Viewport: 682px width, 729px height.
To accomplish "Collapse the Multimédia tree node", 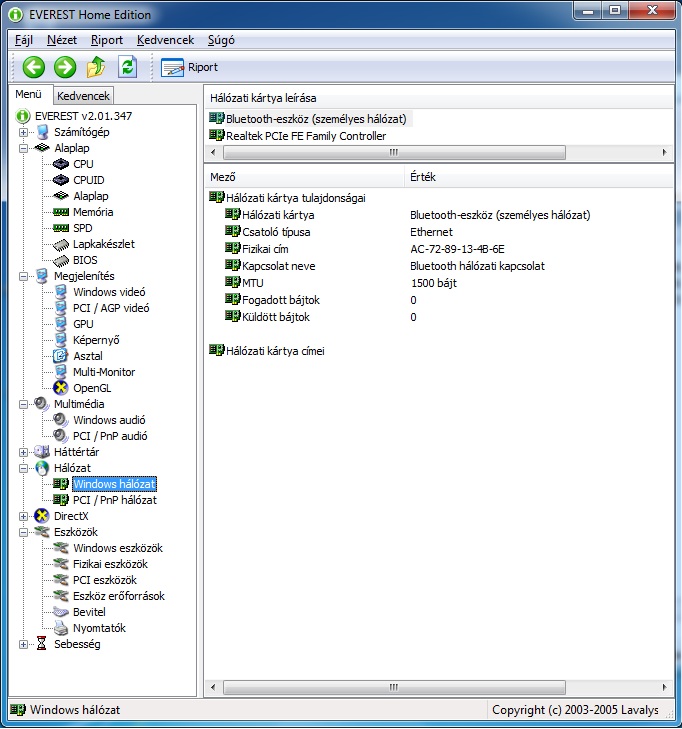I will [x=23, y=404].
